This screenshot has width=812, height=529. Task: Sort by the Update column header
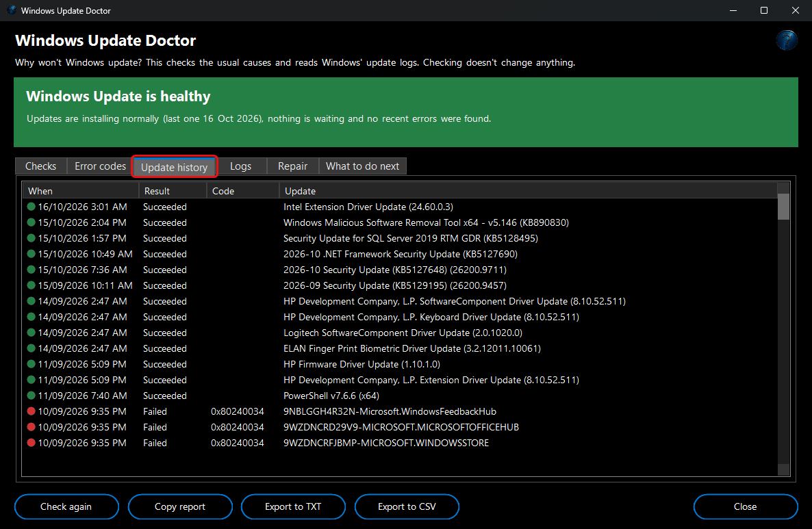coord(529,191)
